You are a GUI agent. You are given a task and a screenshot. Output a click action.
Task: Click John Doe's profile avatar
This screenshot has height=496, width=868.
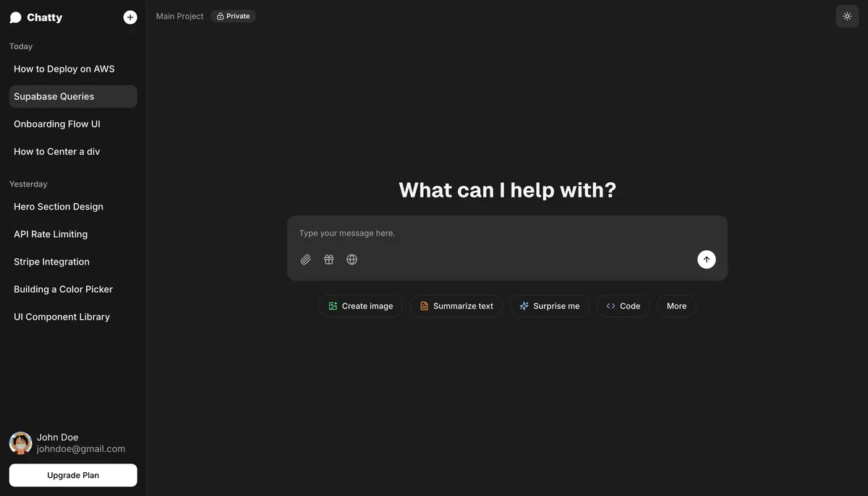[20, 443]
